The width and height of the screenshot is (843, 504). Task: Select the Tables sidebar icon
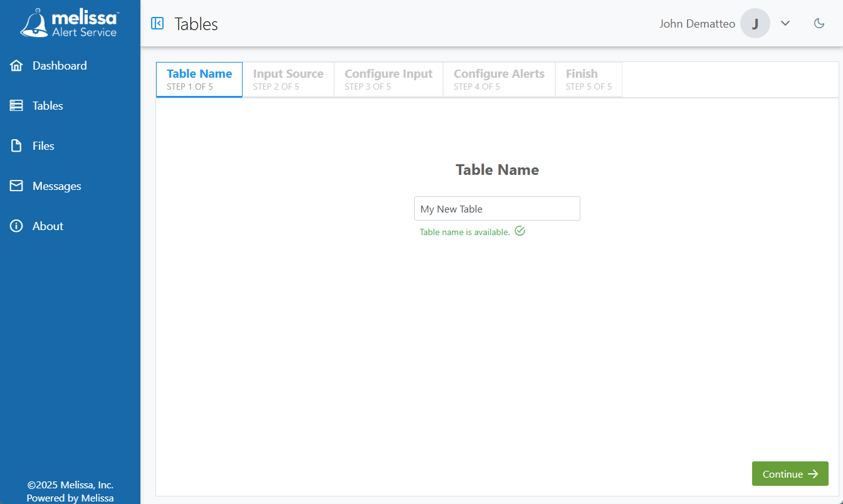pyautogui.click(x=16, y=105)
